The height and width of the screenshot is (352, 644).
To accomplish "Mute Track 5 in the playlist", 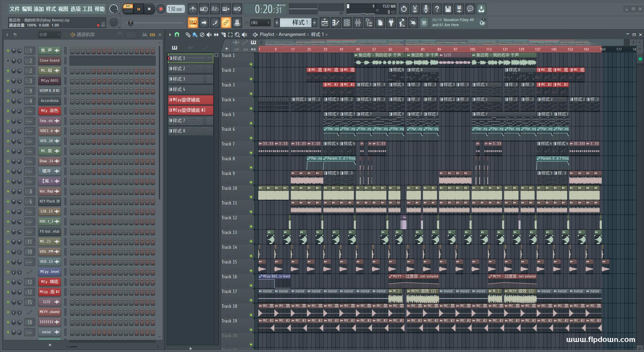I will click(251, 123).
